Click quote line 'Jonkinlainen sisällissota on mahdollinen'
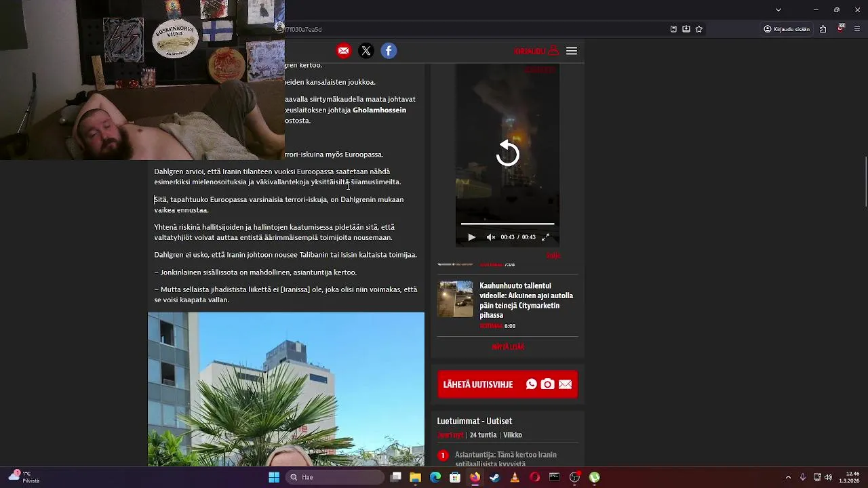 click(x=255, y=272)
